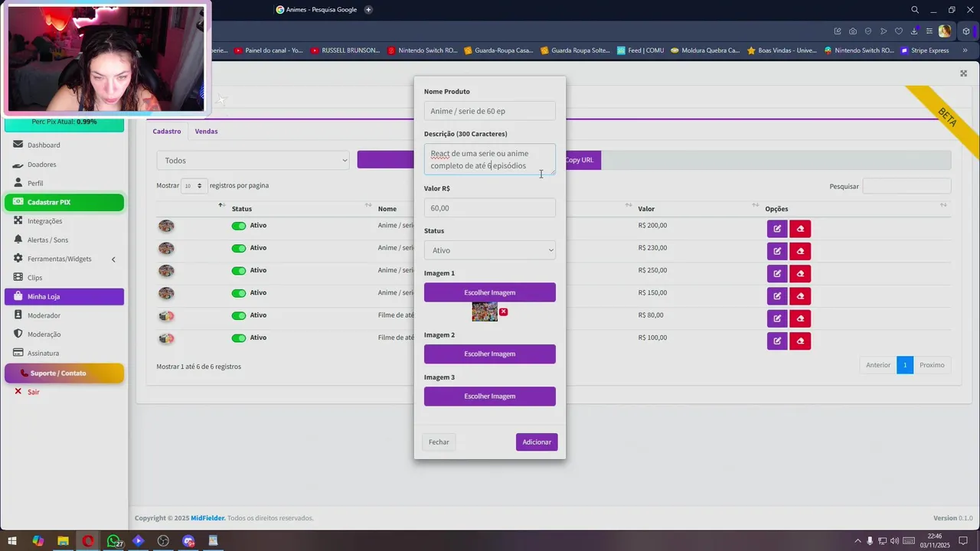
Task: Click the Copy URL button
Action: pyautogui.click(x=579, y=160)
